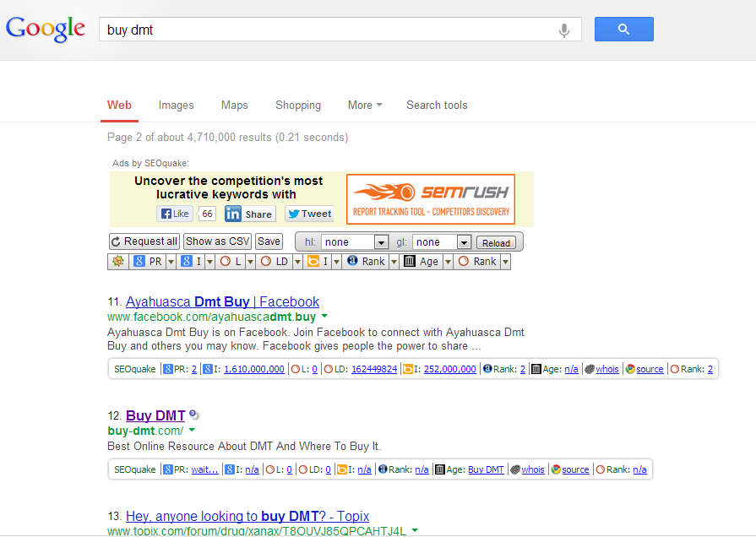
Task: Click the microphone voice search icon
Action: click(564, 30)
